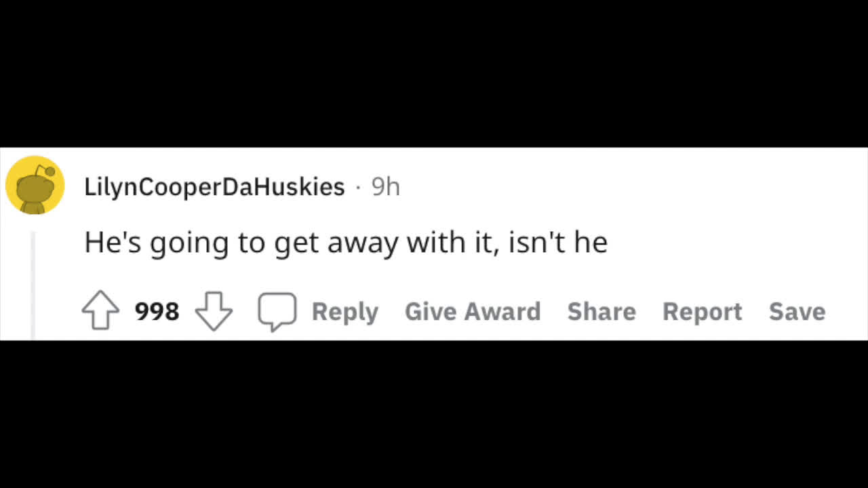The image size is (868, 488).
Task: Click Give Award on the comment
Action: click(473, 312)
